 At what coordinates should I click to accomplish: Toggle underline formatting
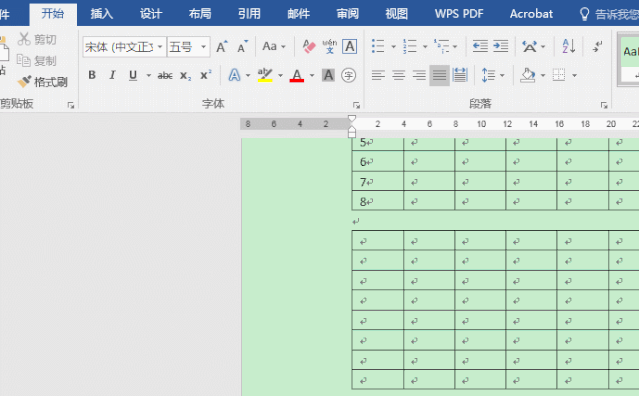pos(133,75)
